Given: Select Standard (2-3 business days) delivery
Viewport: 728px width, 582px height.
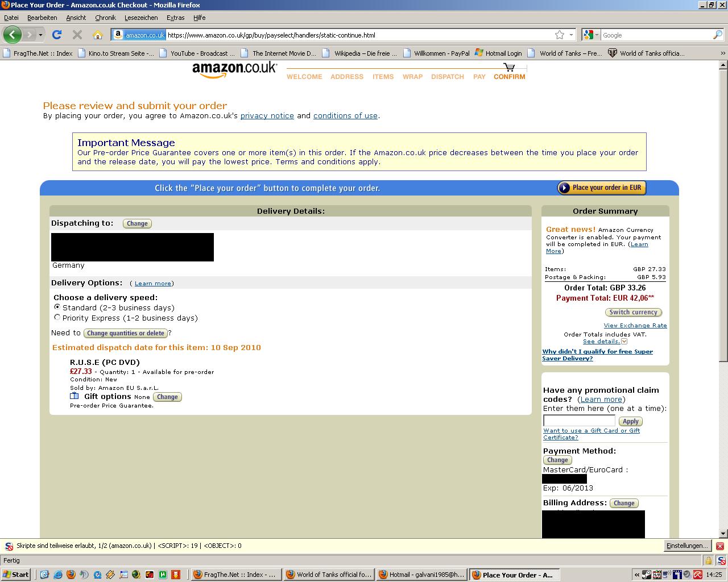Looking at the screenshot, I should (57, 307).
